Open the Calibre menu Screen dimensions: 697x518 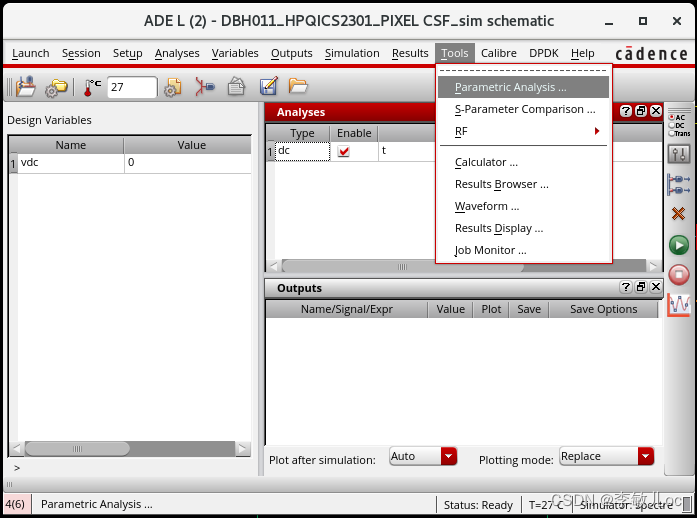pyautogui.click(x=498, y=53)
